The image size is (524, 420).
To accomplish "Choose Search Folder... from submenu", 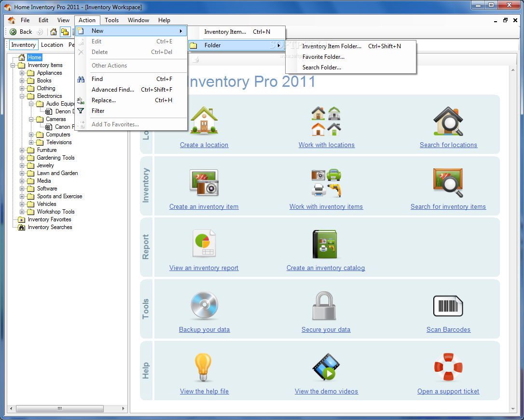I will pos(351,68).
